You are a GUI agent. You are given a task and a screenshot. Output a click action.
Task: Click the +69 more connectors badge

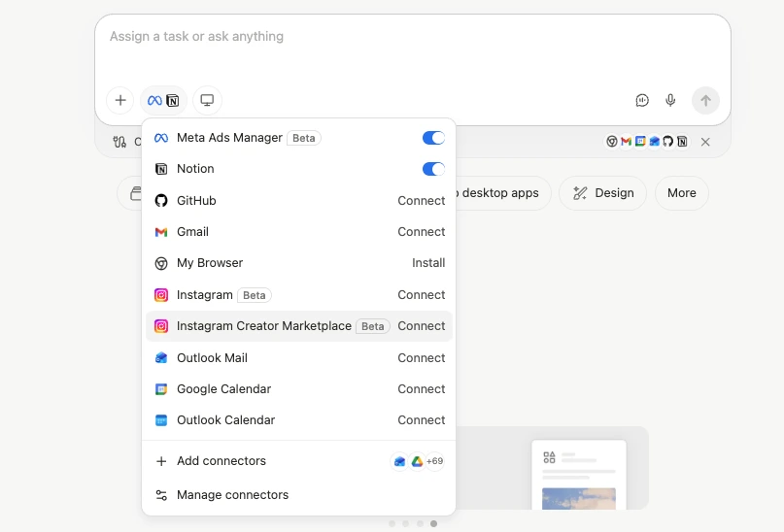(x=434, y=461)
